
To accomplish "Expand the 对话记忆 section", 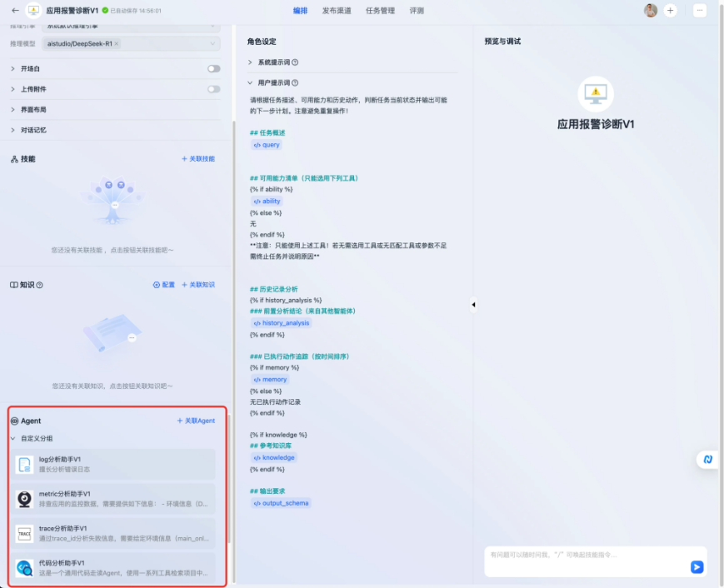I will point(13,130).
